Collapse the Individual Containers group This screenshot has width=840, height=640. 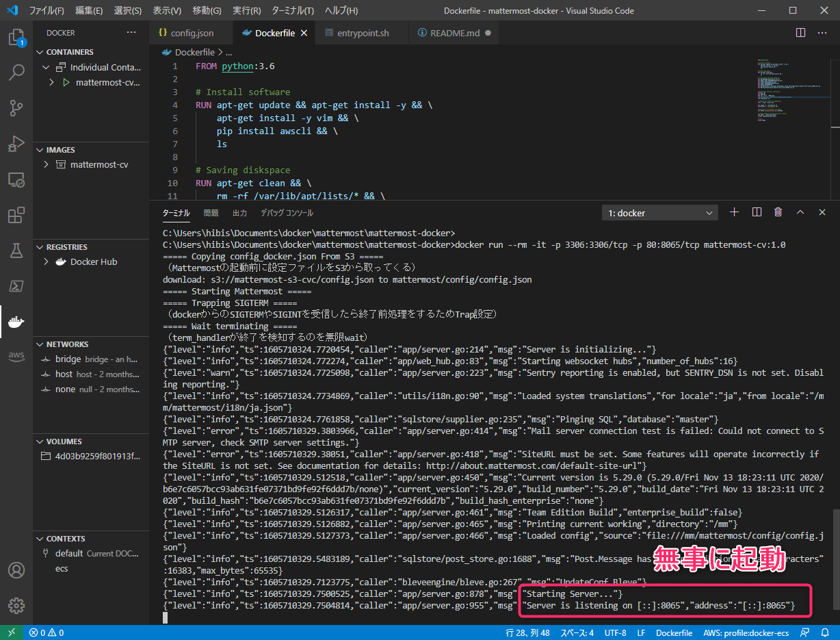coord(91,67)
